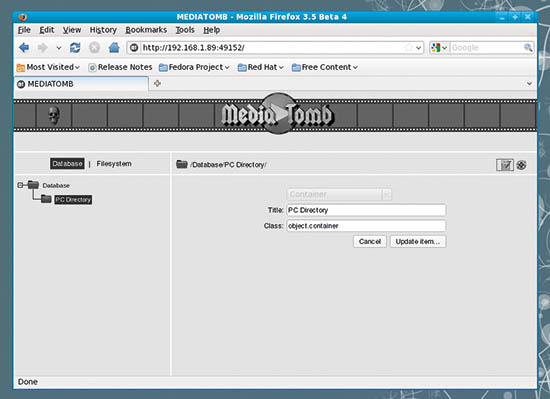Open the back/forward history dropdown arrow
Screen dimensions: 550x399
[x=59, y=48]
